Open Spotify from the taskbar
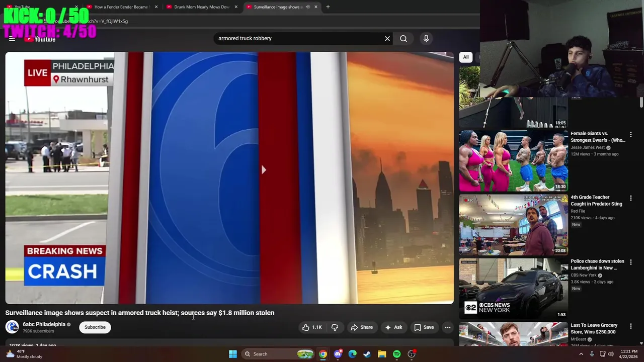Screen dimensions: 644x362 (x=396, y=354)
